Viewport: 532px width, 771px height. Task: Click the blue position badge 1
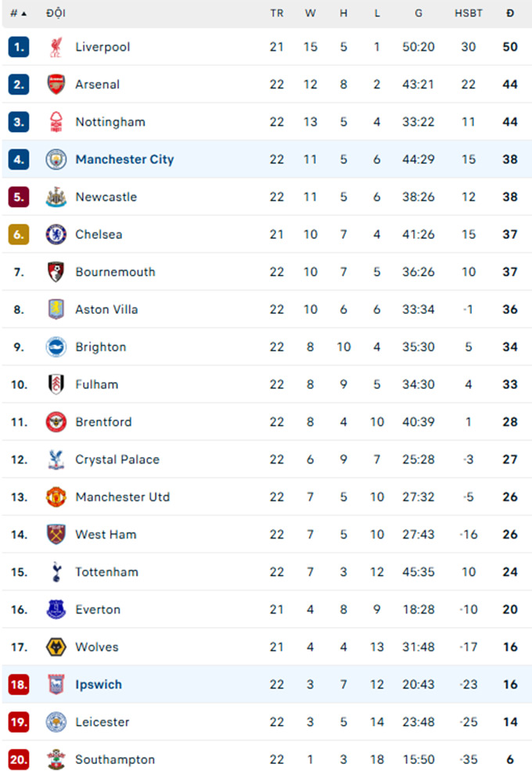(19, 47)
